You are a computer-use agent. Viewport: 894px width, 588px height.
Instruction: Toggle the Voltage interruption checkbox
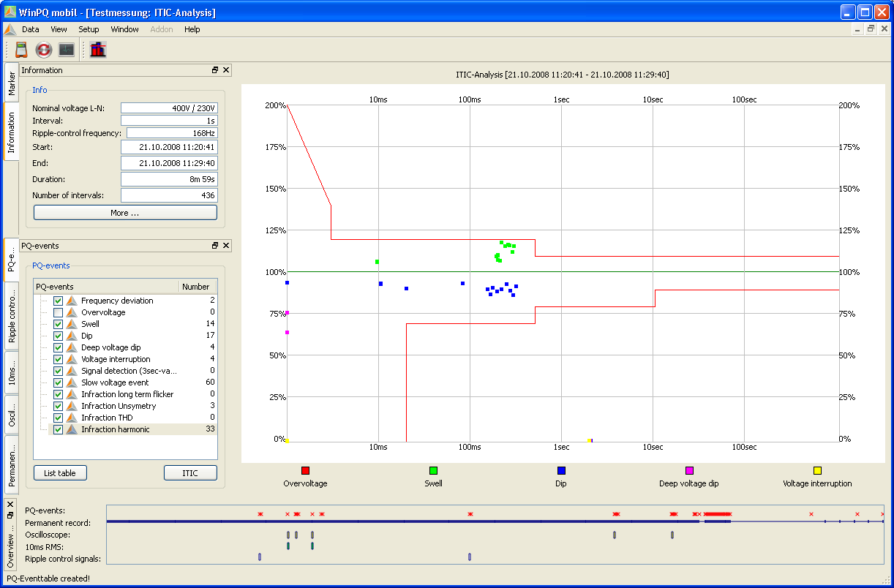58,359
